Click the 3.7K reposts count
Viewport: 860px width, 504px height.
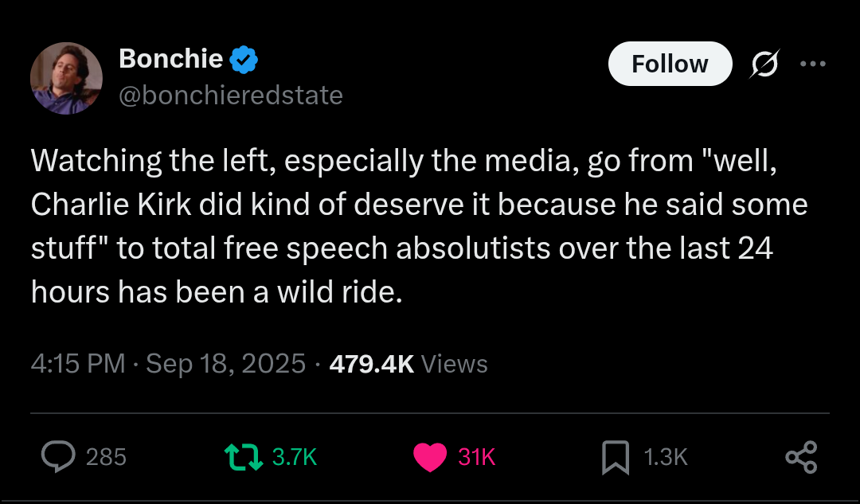tap(295, 457)
